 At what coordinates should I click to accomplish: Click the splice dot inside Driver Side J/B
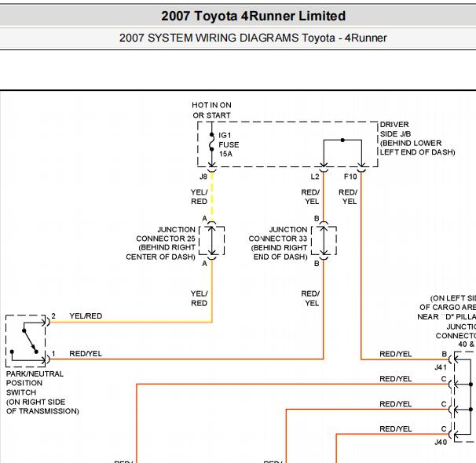tap(342, 140)
